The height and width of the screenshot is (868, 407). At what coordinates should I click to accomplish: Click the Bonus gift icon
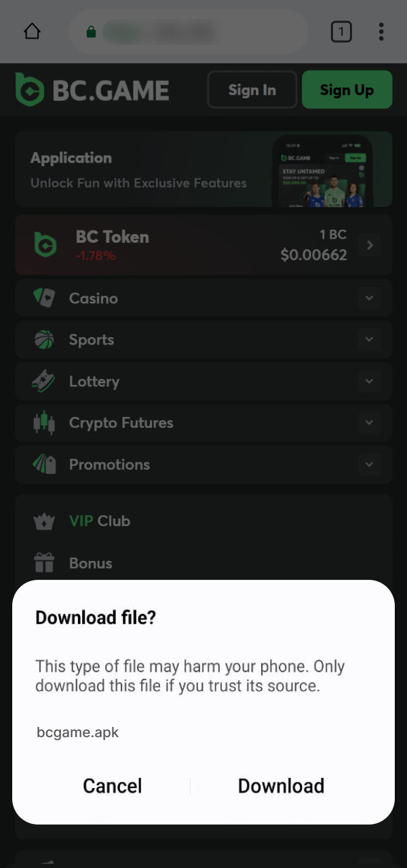click(x=44, y=563)
